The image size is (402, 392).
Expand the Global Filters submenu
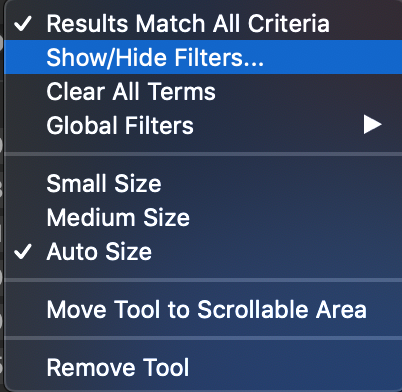click(x=203, y=125)
